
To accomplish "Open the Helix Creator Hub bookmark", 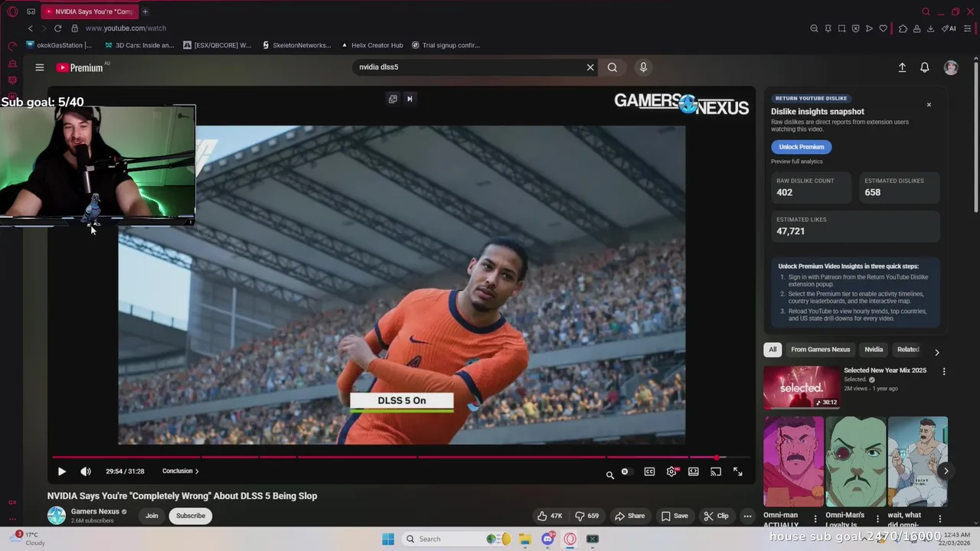I will [x=371, y=45].
